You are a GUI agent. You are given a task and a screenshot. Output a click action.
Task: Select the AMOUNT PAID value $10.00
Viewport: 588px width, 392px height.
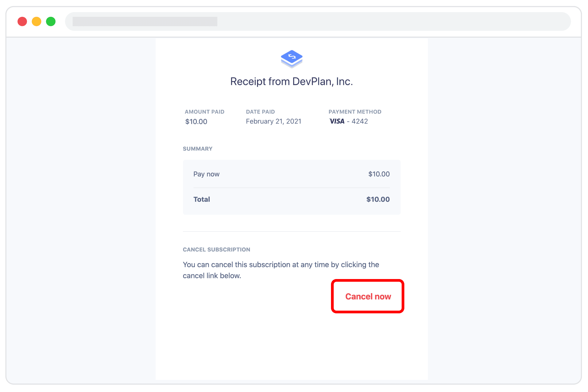point(196,122)
